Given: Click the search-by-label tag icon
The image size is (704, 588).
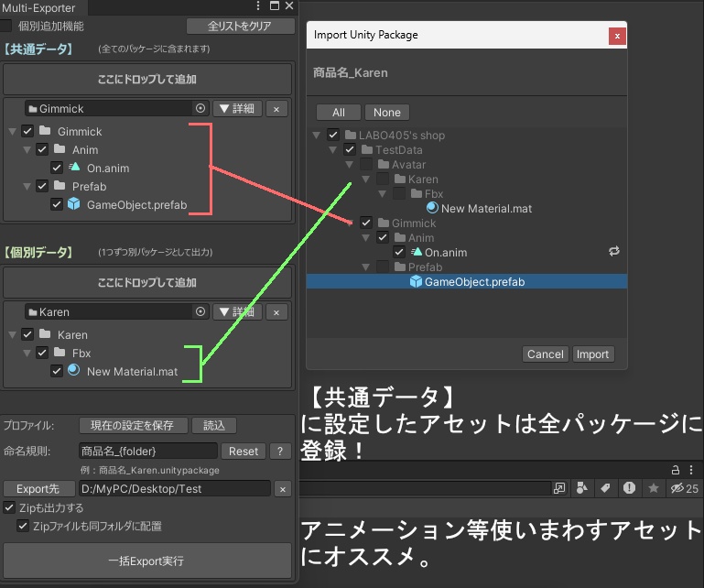Looking at the screenshot, I should [605, 488].
